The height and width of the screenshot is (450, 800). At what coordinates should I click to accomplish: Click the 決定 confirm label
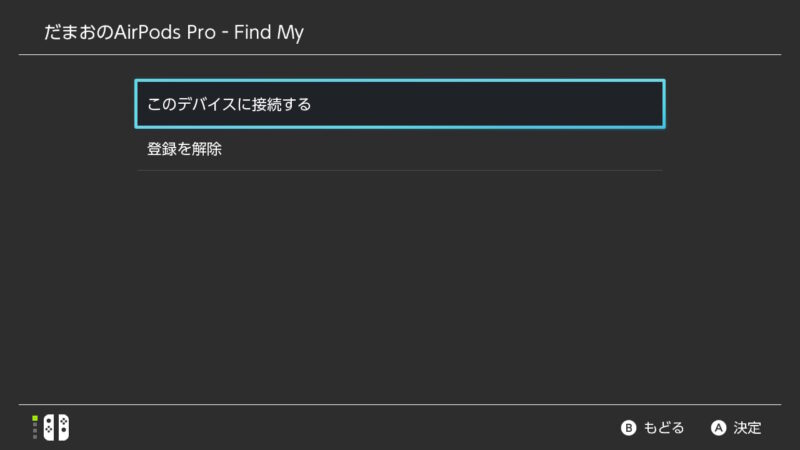[x=747, y=428]
